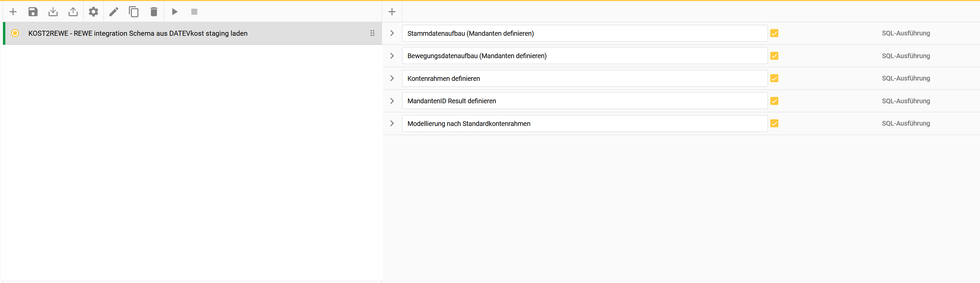The image size is (980, 283).
Task: Expand the Stammdatenaufbau step row
Action: pyautogui.click(x=392, y=33)
